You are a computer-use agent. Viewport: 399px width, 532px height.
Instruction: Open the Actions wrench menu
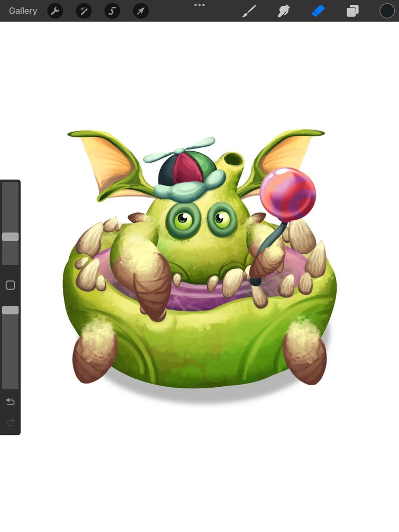pos(55,11)
